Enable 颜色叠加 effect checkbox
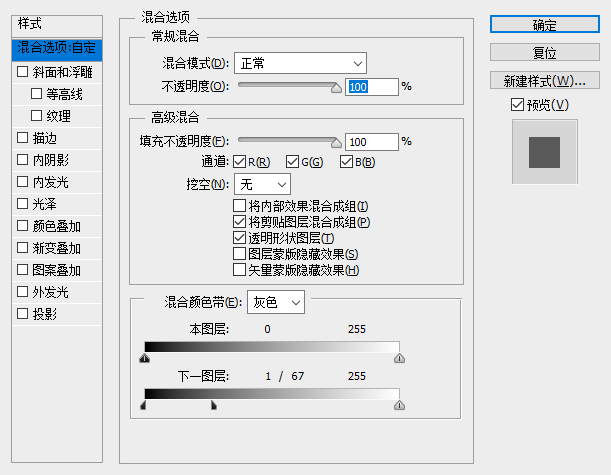This screenshot has width=611, height=475. pos(23,226)
